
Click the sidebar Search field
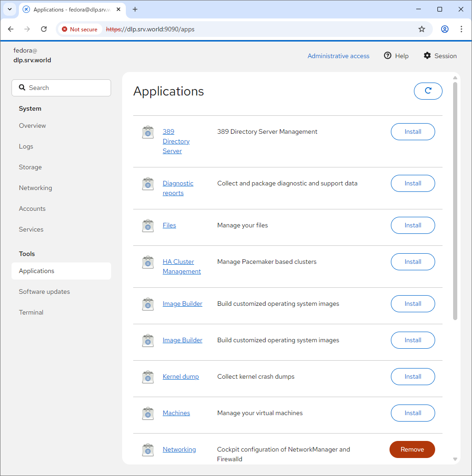[61, 88]
